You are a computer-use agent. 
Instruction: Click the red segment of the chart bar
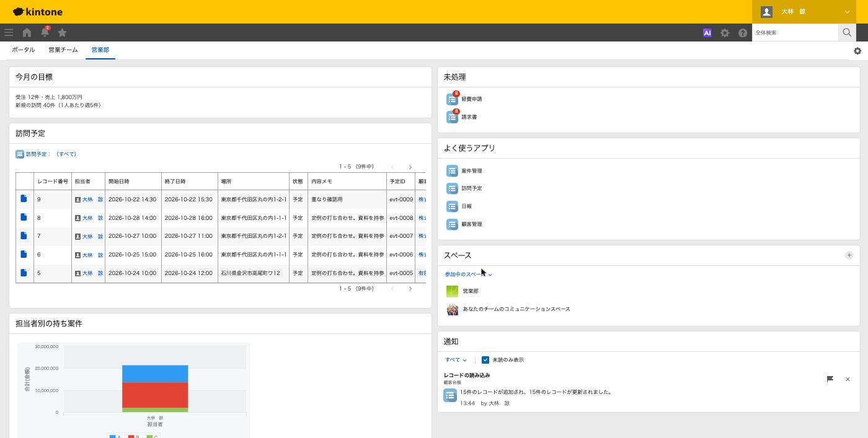155,395
